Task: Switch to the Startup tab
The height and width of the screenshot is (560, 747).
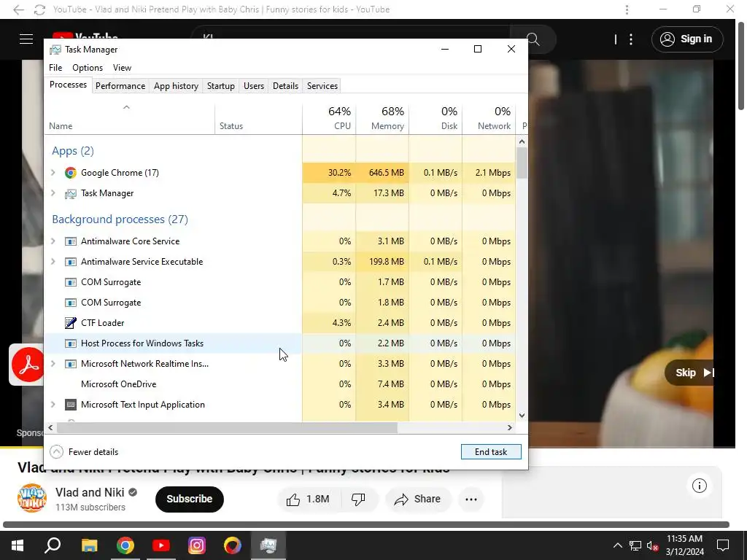Action: (x=220, y=86)
